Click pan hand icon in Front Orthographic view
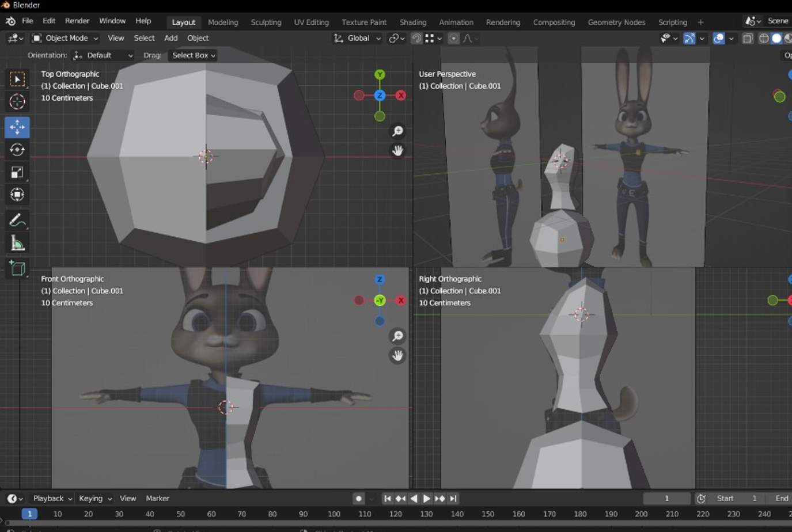Image resolution: width=792 pixels, height=532 pixels. (x=397, y=356)
